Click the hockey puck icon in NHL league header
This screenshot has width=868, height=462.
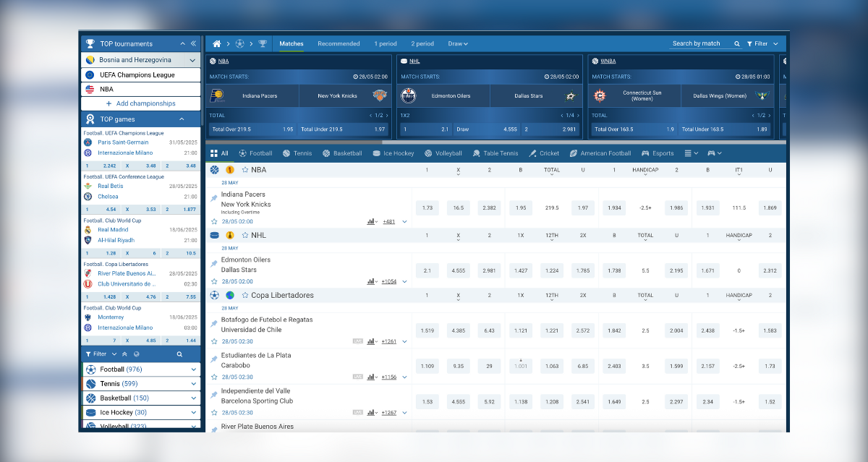point(214,235)
